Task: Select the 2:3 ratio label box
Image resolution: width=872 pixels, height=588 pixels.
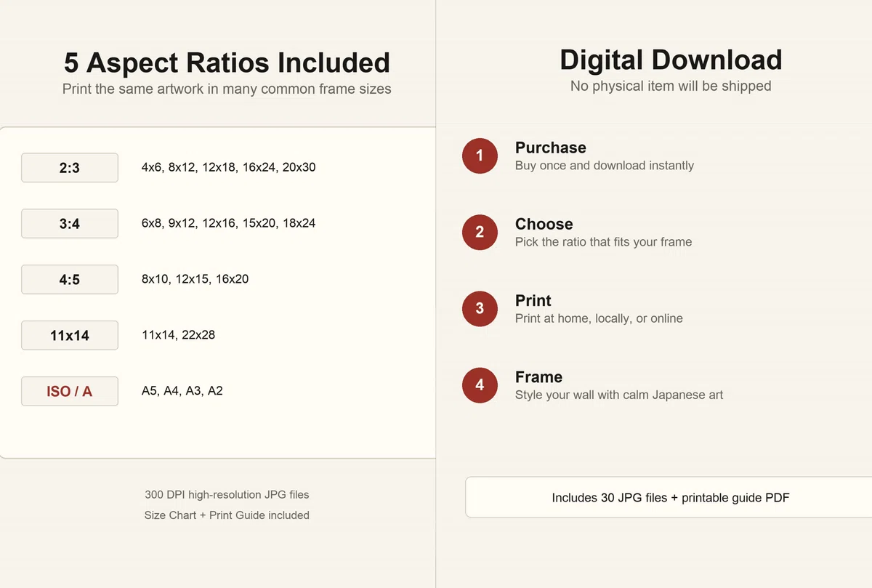Action: click(x=70, y=168)
